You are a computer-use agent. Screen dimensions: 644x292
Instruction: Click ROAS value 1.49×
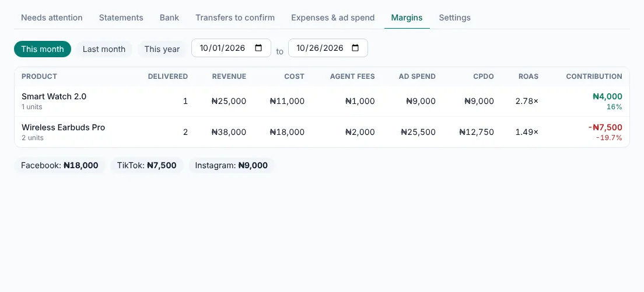[527, 132]
